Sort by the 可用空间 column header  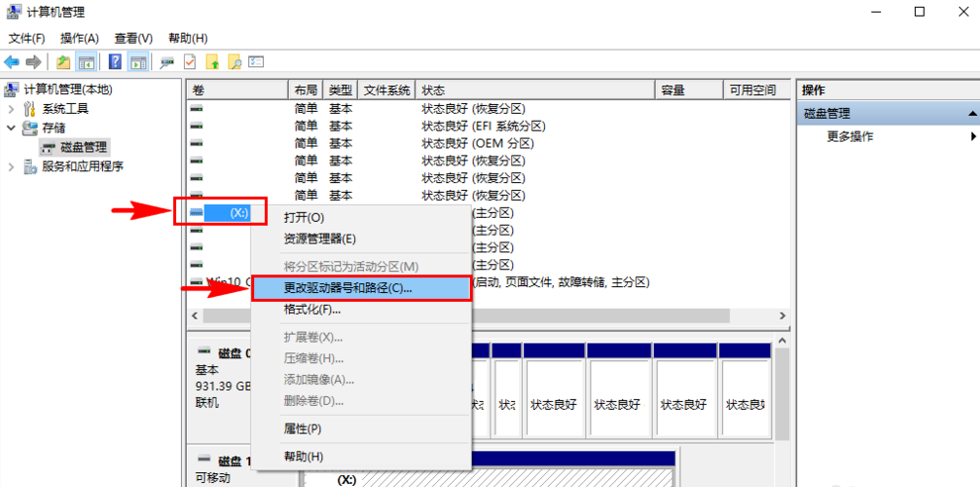(x=757, y=90)
